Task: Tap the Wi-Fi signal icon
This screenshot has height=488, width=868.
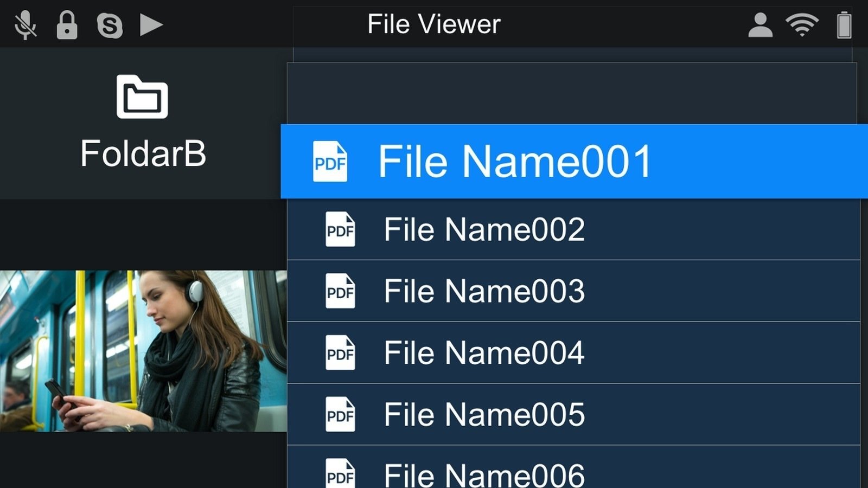Action: coord(802,25)
